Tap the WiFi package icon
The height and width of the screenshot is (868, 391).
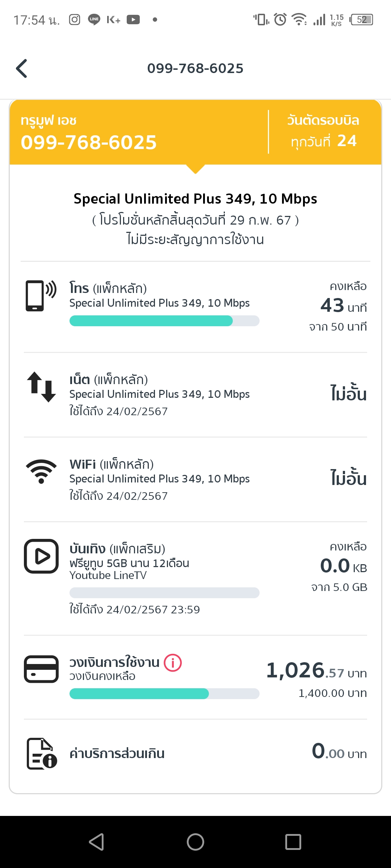41,471
